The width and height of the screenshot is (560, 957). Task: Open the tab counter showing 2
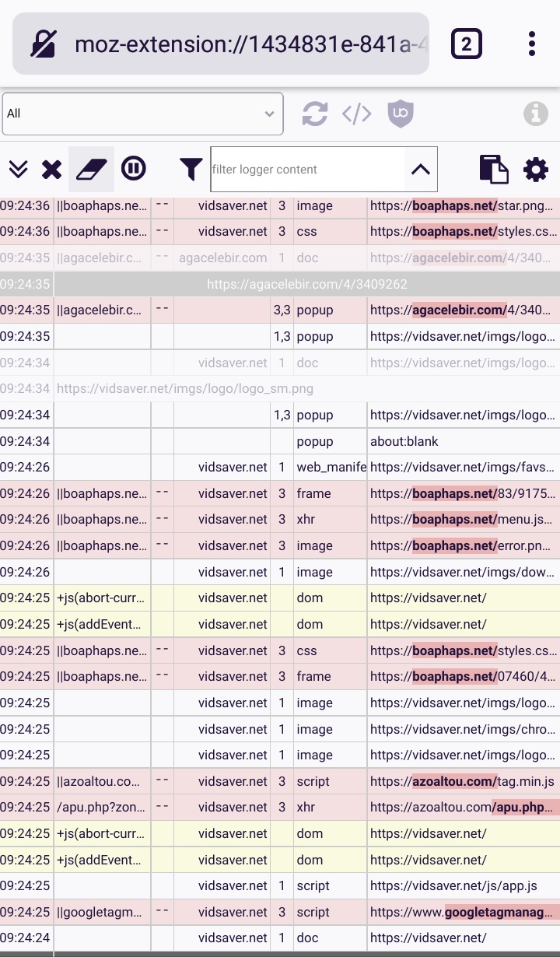pos(467,43)
